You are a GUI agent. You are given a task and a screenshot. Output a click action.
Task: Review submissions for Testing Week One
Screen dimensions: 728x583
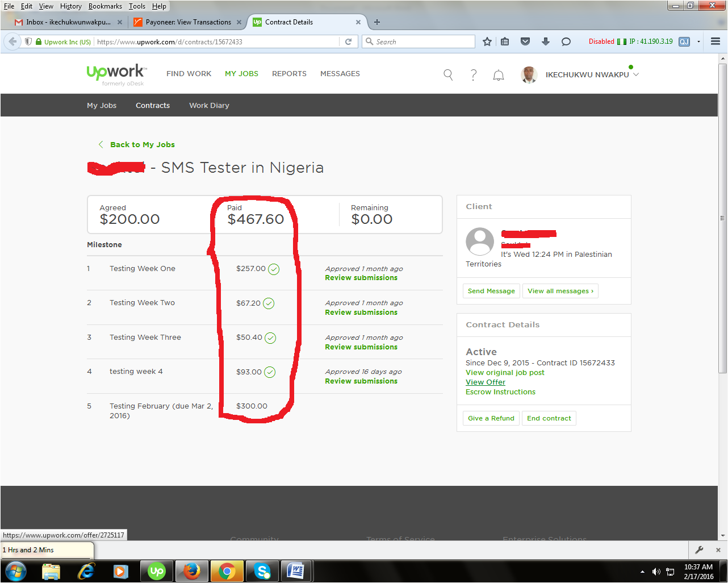(361, 278)
